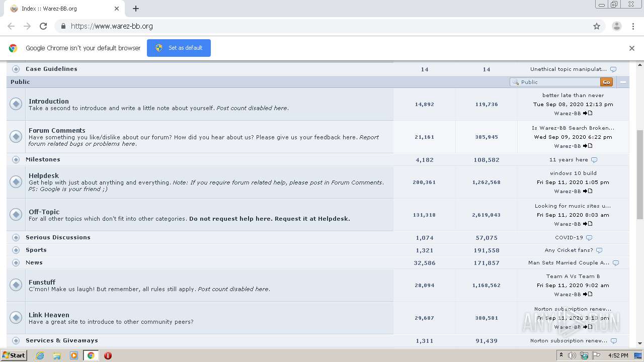Open a new browser tab
Viewport: 644px width, 362px height.
(136, 9)
